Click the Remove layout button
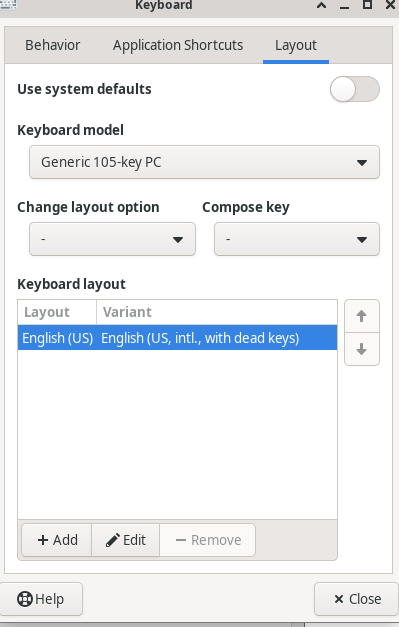 (x=207, y=540)
